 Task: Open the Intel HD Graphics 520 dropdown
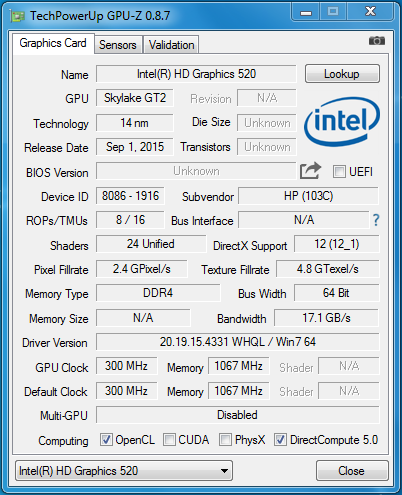pos(124,471)
